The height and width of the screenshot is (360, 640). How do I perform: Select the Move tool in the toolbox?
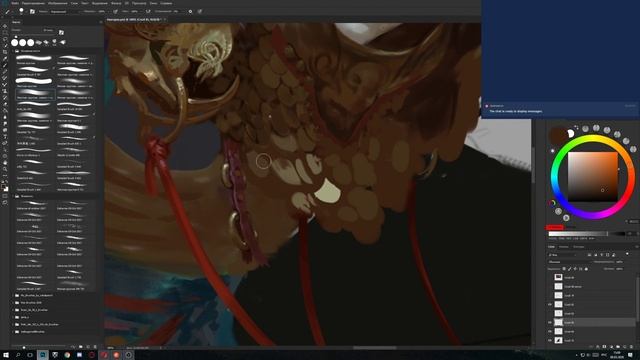5,26
